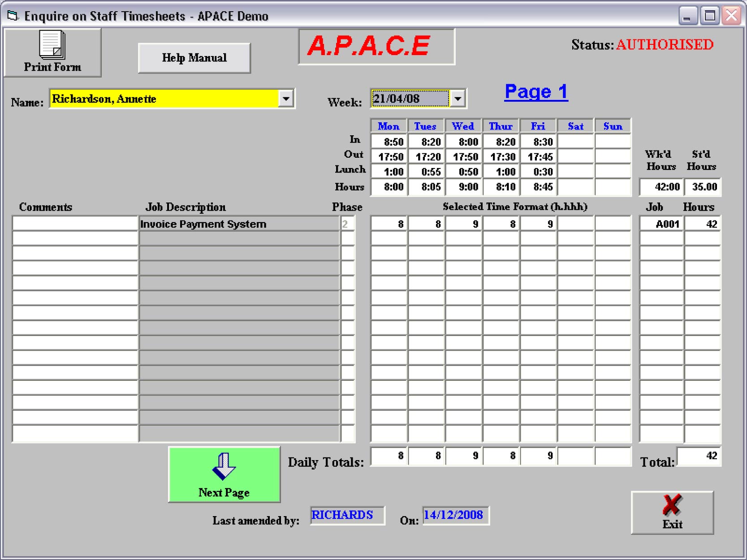The image size is (747, 560).
Task: Click the Monday In time 8:50 cell
Action: click(389, 142)
